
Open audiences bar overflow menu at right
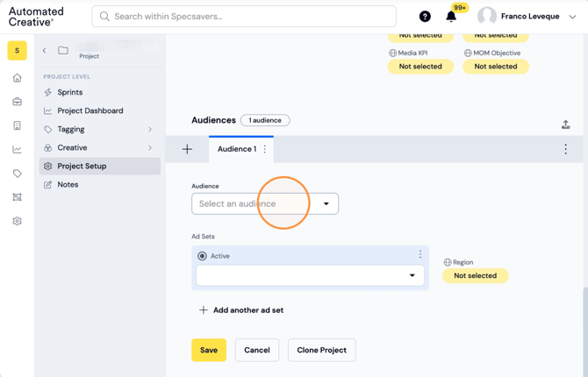point(565,149)
